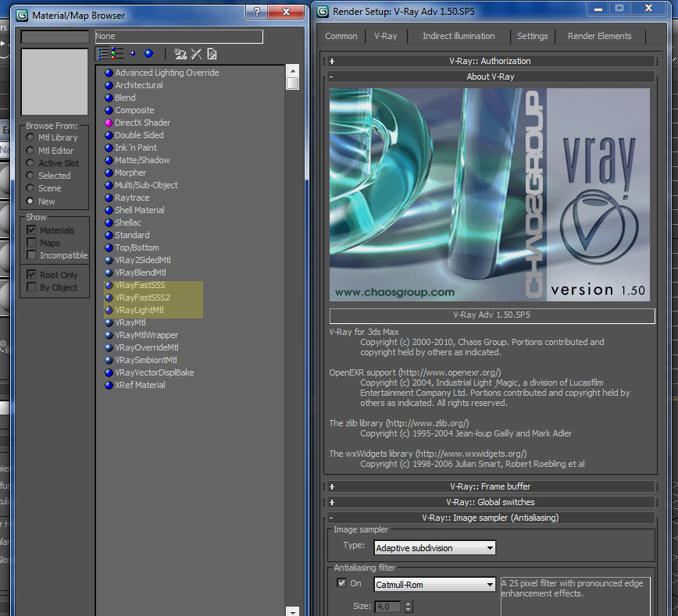
Task: Choose New radio button
Action: 30,201
